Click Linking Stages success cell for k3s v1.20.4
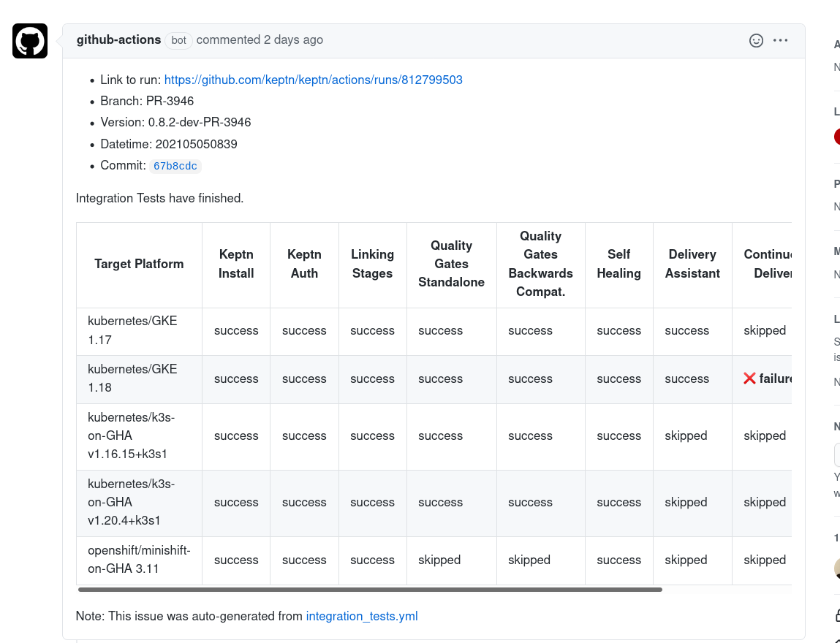840x643 pixels. [372, 502]
